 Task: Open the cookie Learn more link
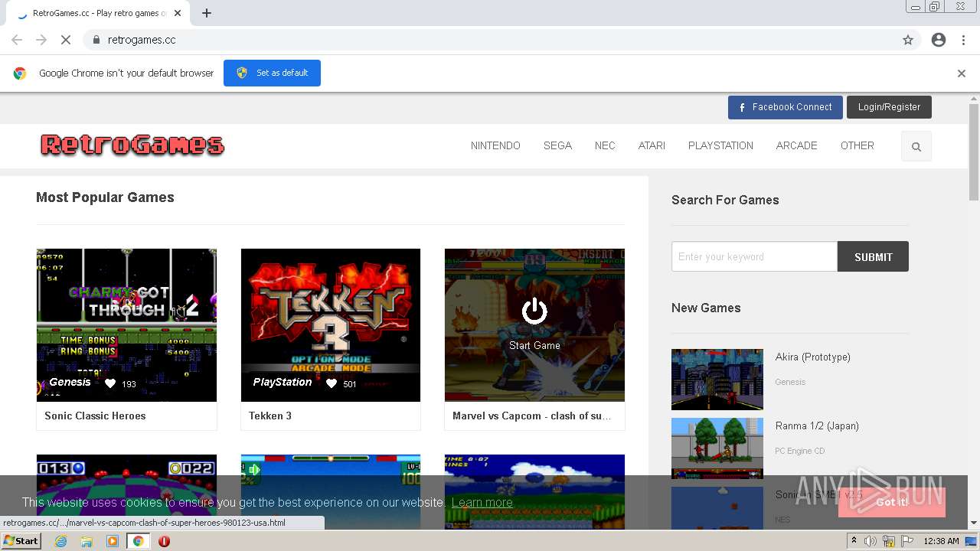pos(482,503)
